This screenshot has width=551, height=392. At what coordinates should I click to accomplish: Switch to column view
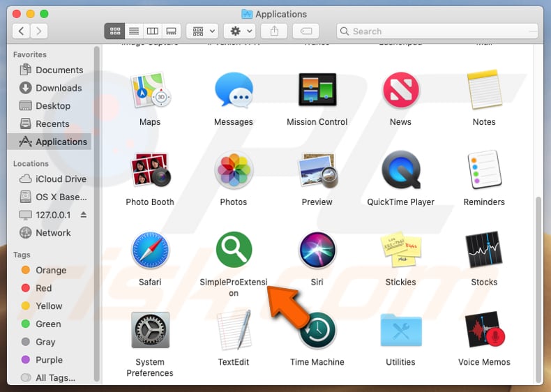tap(153, 31)
